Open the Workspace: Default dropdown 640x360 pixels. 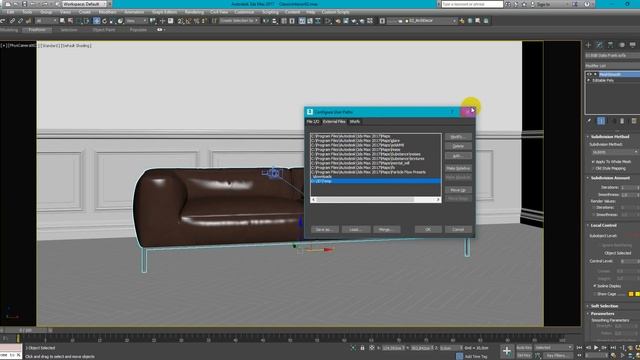84,4
